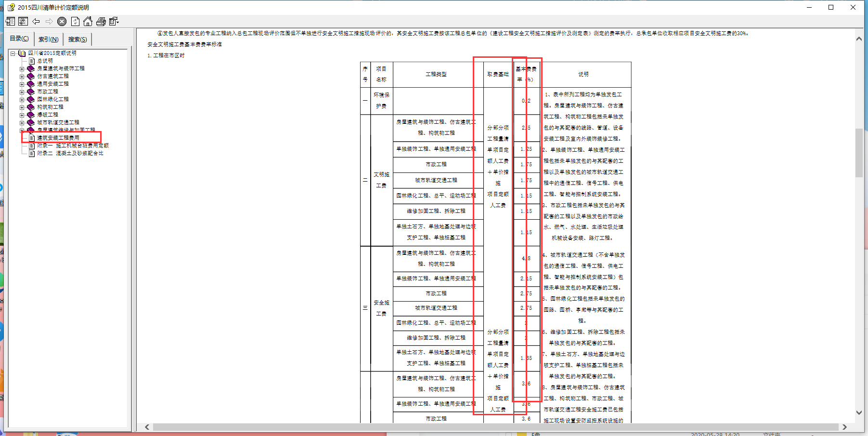This screenshot has height=436, width=868.
Task: Open 附录二 混凝土及砂浆配合比 topic
Action: 70,153
